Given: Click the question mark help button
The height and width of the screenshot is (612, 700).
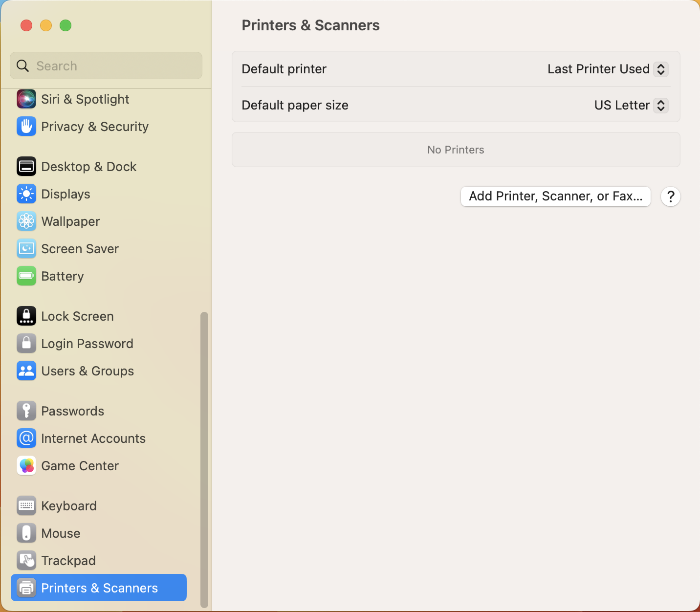Looking at the screenshot, I should tap(671, 197).
